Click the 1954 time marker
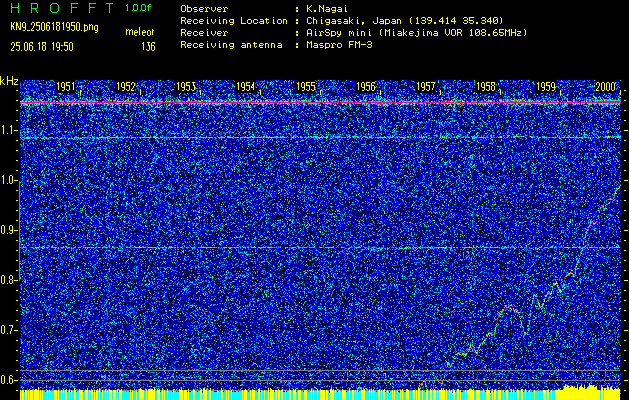629x400 pixels. point(245,87)
